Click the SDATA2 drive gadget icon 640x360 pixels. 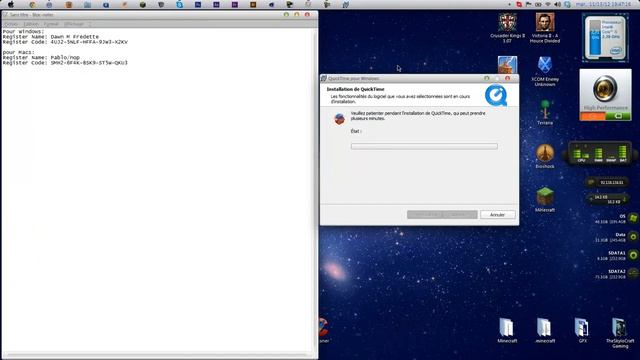pyautogui.click(x=633, y=273)
